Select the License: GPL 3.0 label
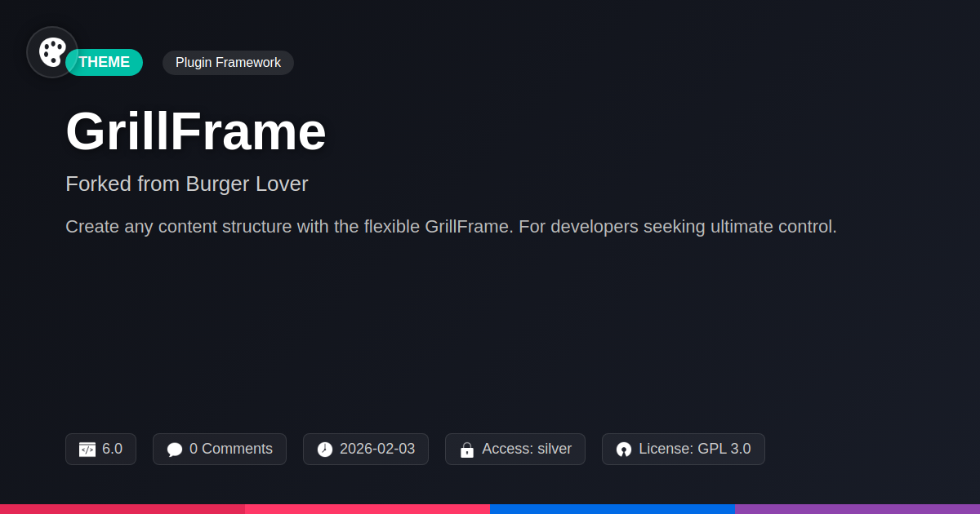Viewport: 980px width, 514px height. (695, 449)
